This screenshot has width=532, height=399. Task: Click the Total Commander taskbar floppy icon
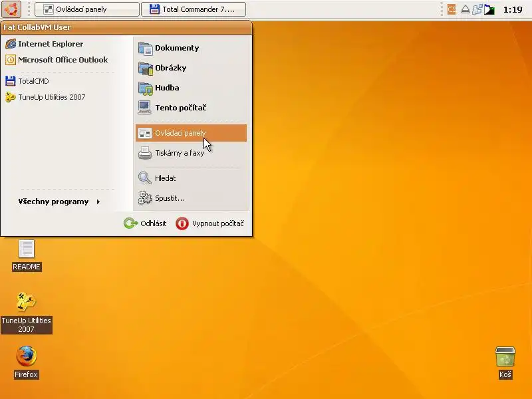coord(154,9)
